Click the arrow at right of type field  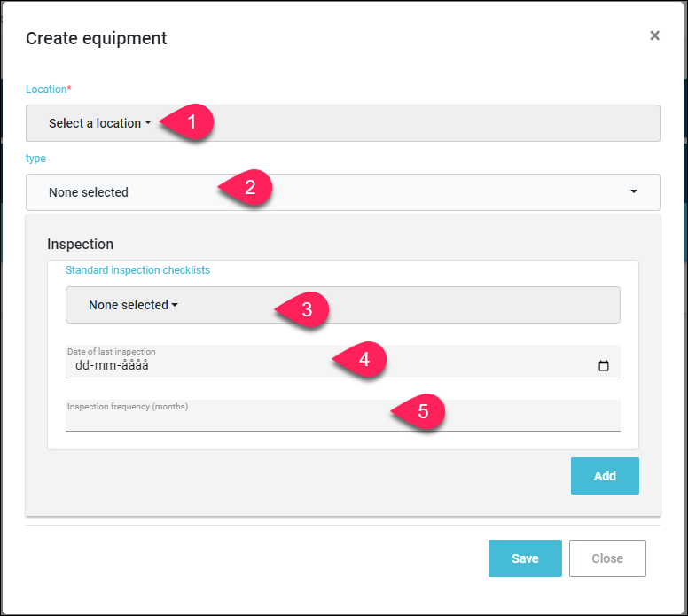click(634, 191)
